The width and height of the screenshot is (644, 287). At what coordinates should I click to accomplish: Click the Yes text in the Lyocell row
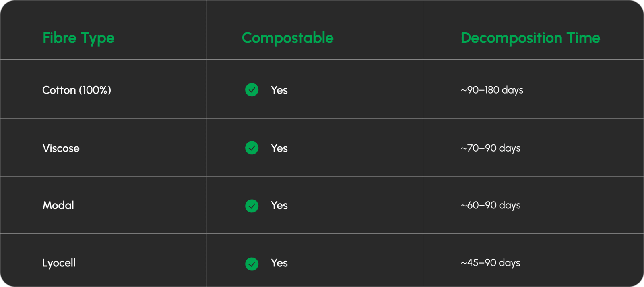point(279,263)
